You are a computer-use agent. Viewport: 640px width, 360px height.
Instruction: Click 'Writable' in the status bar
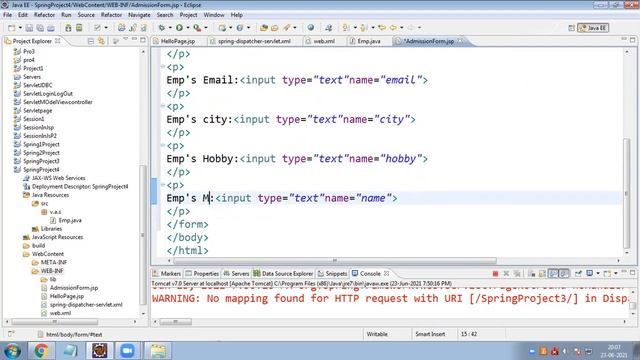pyautogui.click(x=377, y=334)
